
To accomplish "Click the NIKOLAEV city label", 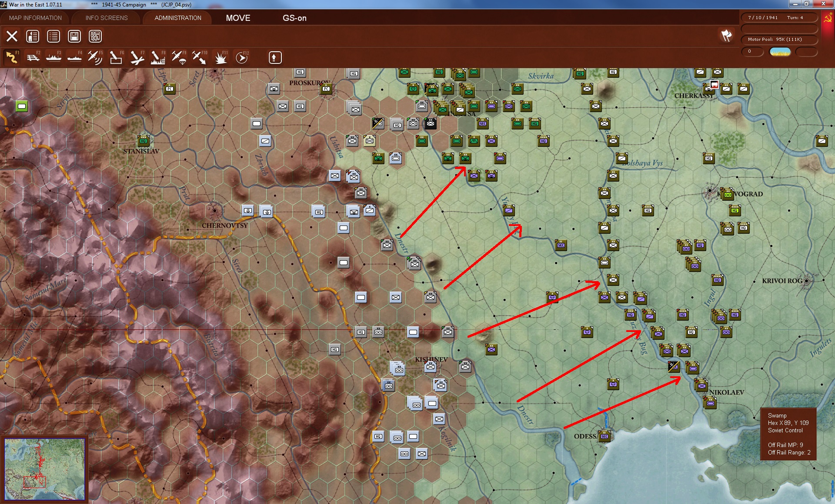I will (x=726, y=392).
